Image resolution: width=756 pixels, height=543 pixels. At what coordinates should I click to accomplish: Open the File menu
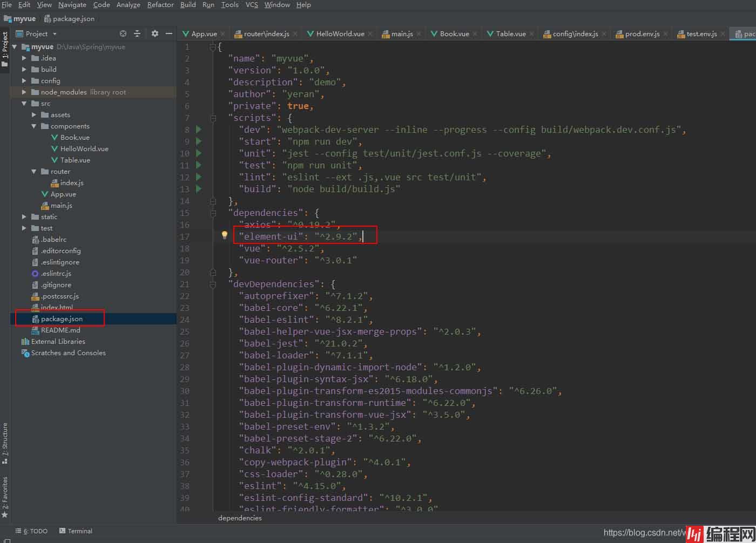tap(6, 4)
